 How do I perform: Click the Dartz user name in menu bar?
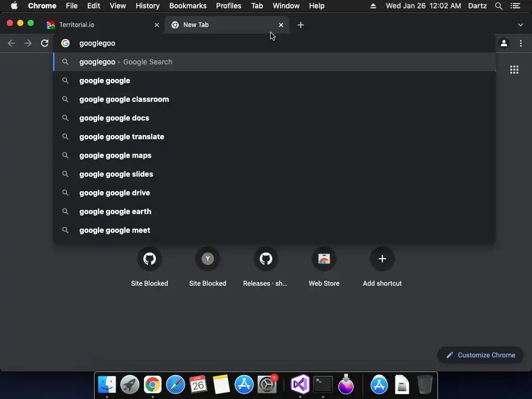point(477,6)
